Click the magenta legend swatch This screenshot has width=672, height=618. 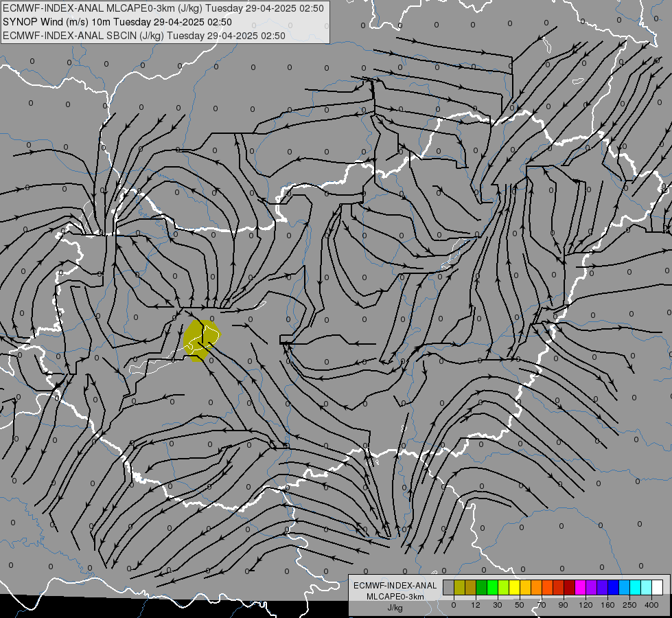click(580, 587)
